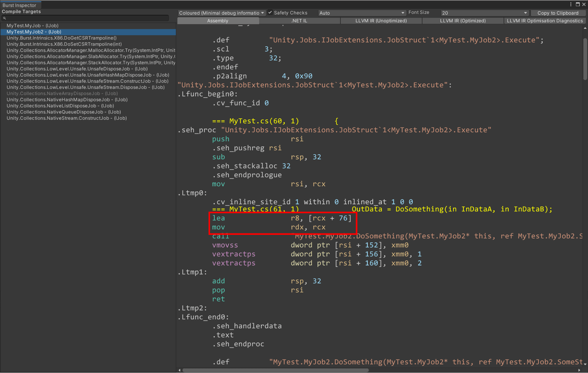
Task: Switch to LLVM IR (Optimized) tab
Action: (463, 21)
